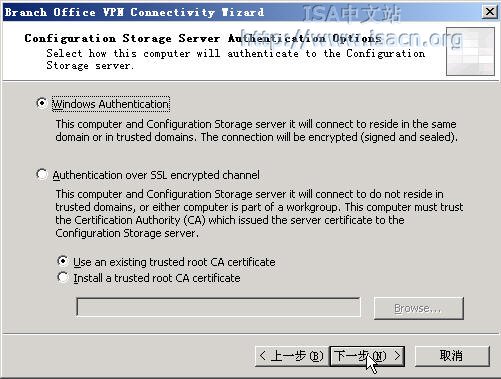Choose Authentication over SSL encrypted channel radio
This screenshot has height=379, width=501.
click(41, 174)
